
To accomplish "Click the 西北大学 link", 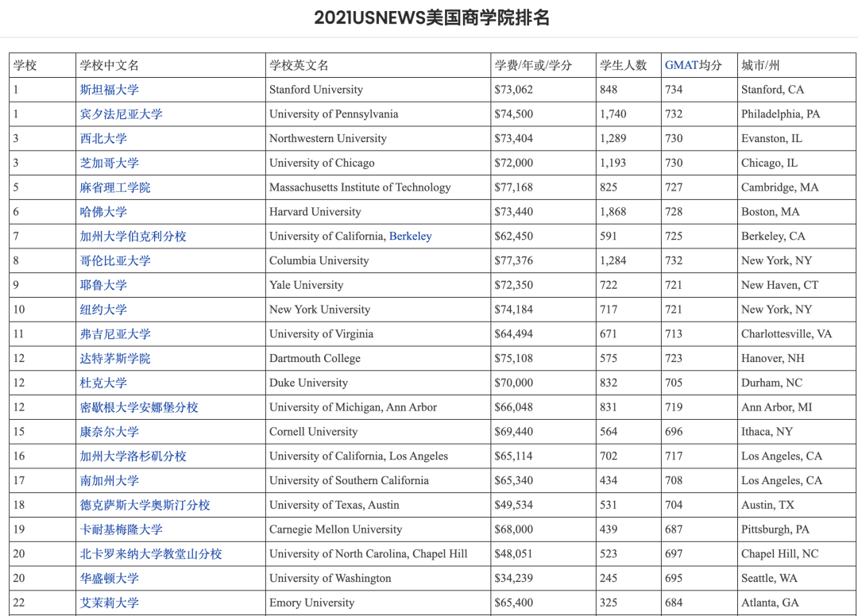I will 102,138.
